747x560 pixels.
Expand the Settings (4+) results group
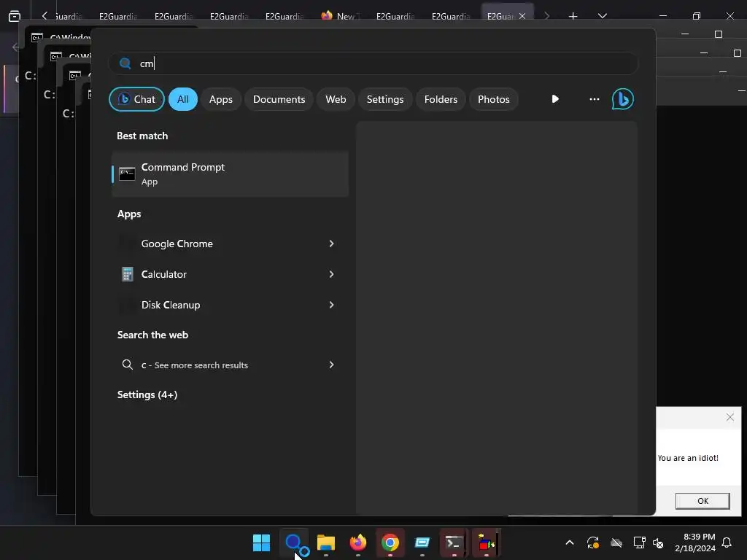click(147, 394)
